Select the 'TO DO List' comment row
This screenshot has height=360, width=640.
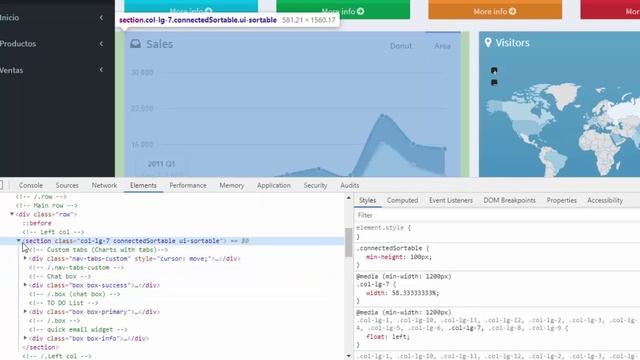point(63,303)
